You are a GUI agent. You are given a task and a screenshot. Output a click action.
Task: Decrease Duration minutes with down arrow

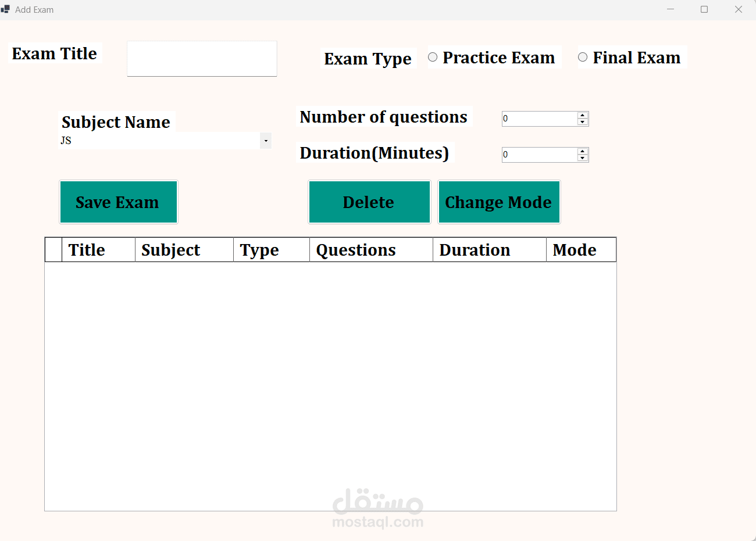coord(583,158)
